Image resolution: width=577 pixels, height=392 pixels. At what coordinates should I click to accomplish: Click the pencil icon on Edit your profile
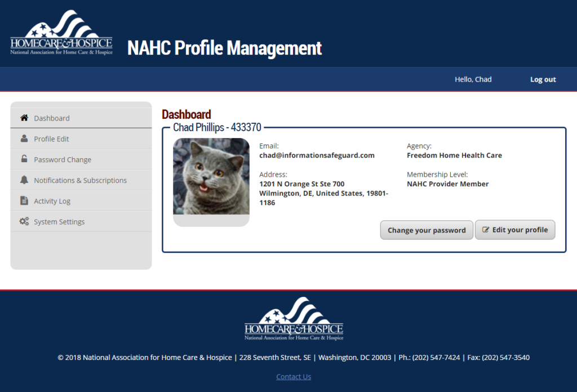[486, 230]
